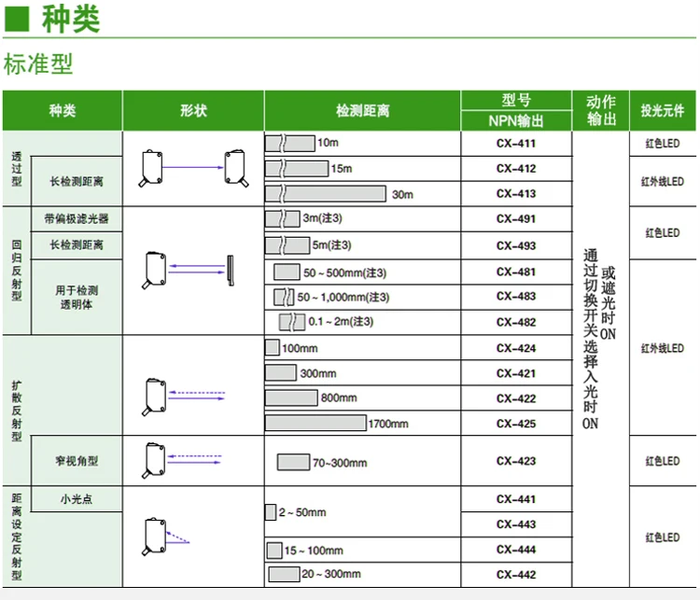Click the 动作输出 column header

(601, 110)
